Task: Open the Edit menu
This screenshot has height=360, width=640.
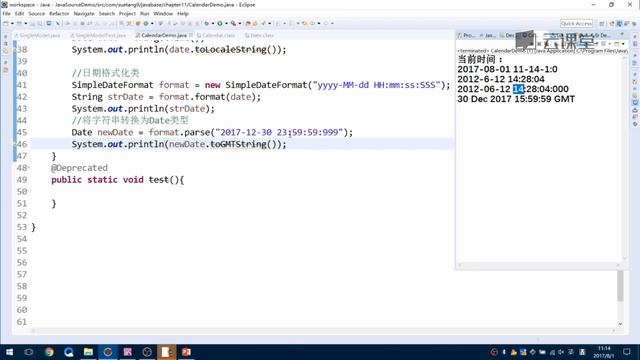Action: point(19,13)
